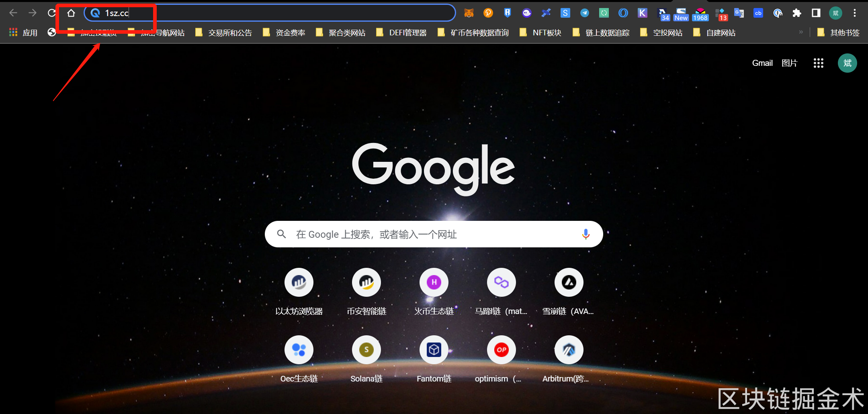868x414 pixels.
Task: Open the orange P extension
Action: [488, 13]
